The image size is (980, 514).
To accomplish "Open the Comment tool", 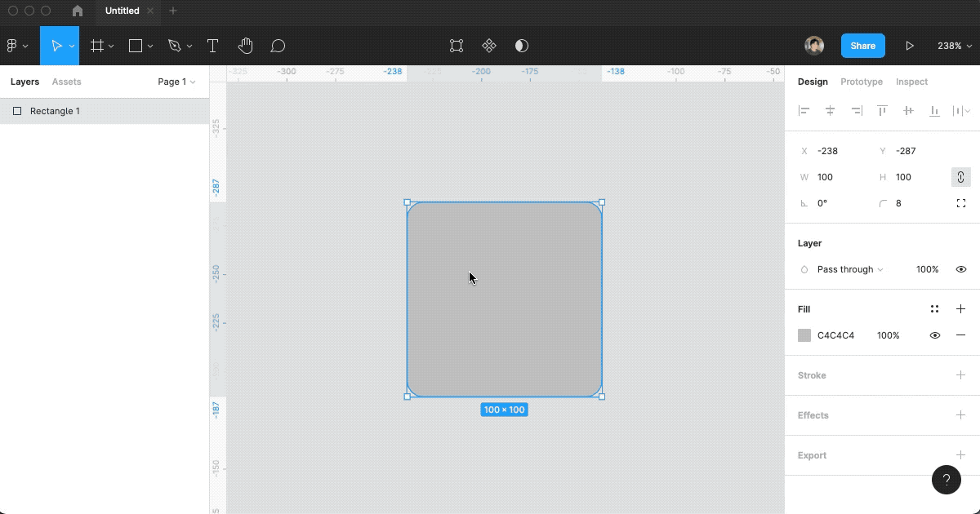I will [x=278, y=46].
